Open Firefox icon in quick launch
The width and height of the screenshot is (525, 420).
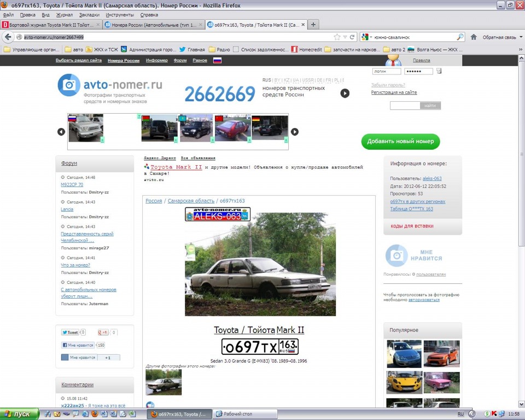point(95,414)
